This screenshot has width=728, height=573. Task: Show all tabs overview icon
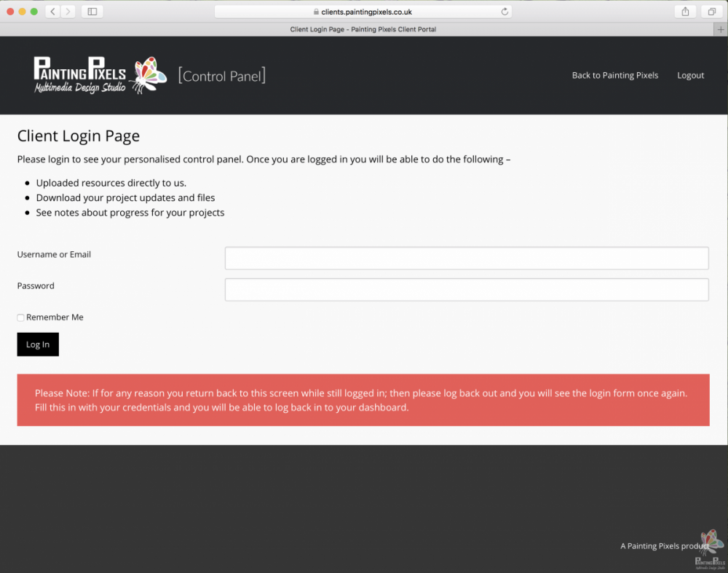pyautogui.click(x=711, y=12)
